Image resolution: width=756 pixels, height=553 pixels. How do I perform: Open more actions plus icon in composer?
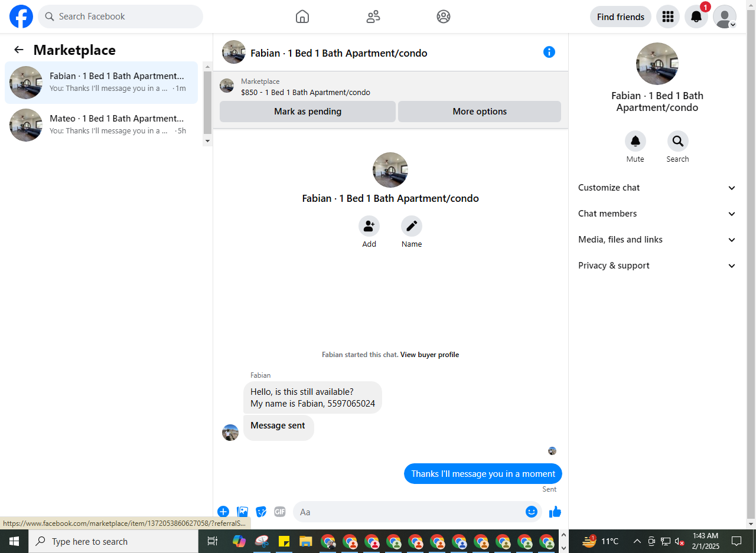pos(223,512)
